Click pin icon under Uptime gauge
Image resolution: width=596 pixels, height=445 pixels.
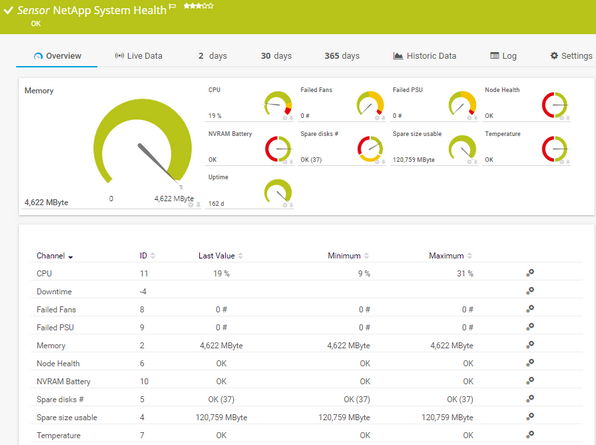291,205
